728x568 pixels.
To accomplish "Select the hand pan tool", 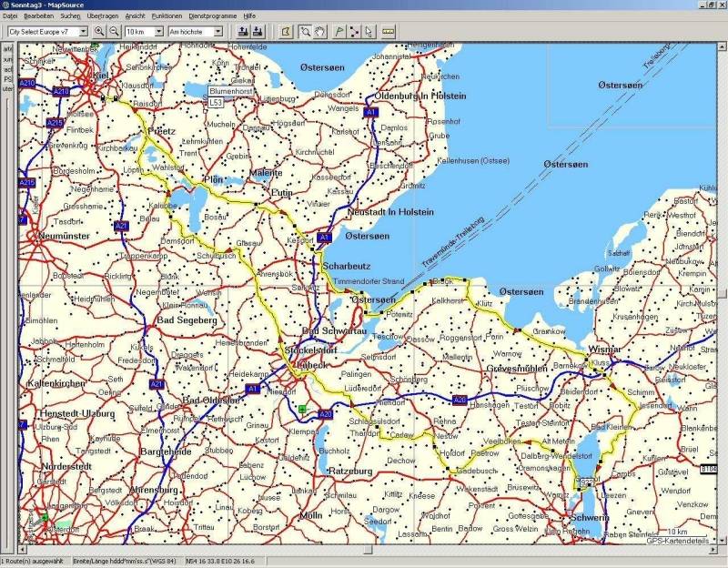I will coord(320,31).
